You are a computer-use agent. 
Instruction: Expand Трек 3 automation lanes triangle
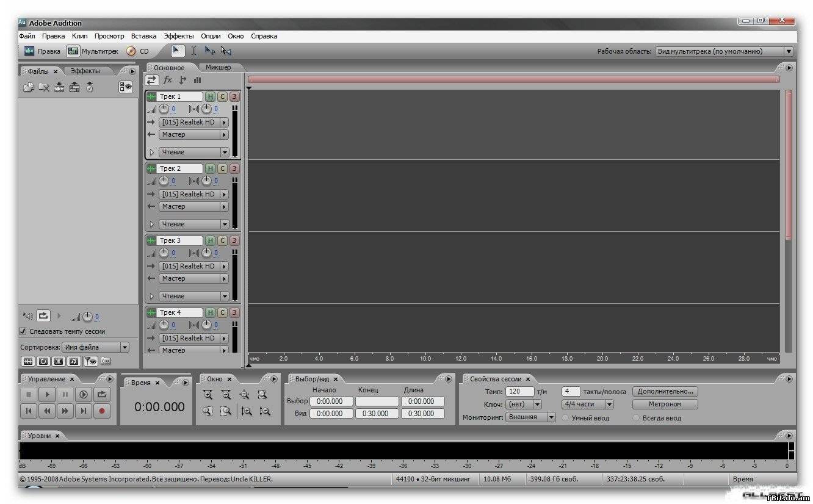coord(152,296)
